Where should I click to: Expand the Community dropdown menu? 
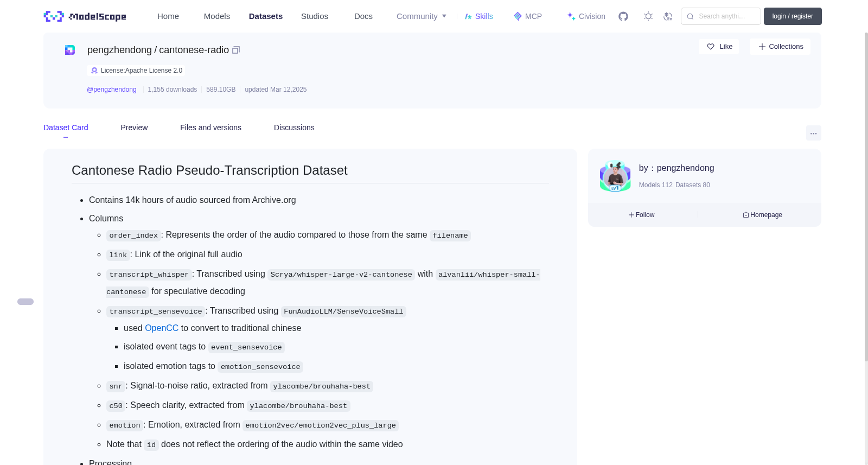point(422,16)
